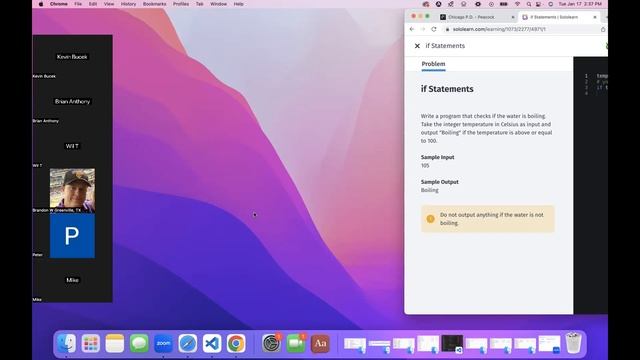
Task: Open the File menu
Action: tap(78, 4)
